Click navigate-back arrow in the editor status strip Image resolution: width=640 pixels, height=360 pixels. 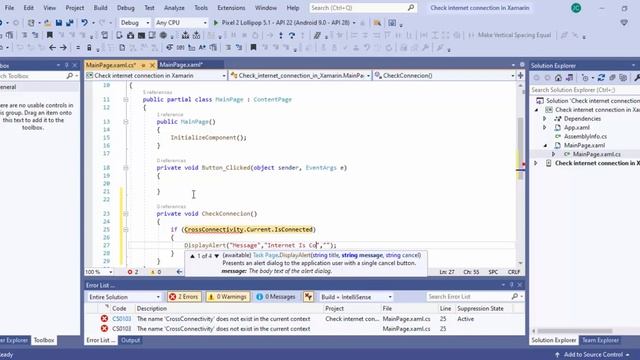(179, 272)
